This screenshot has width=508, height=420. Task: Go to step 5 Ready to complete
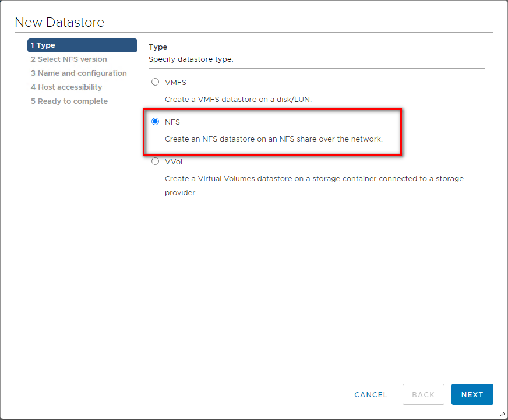[69, 101]
